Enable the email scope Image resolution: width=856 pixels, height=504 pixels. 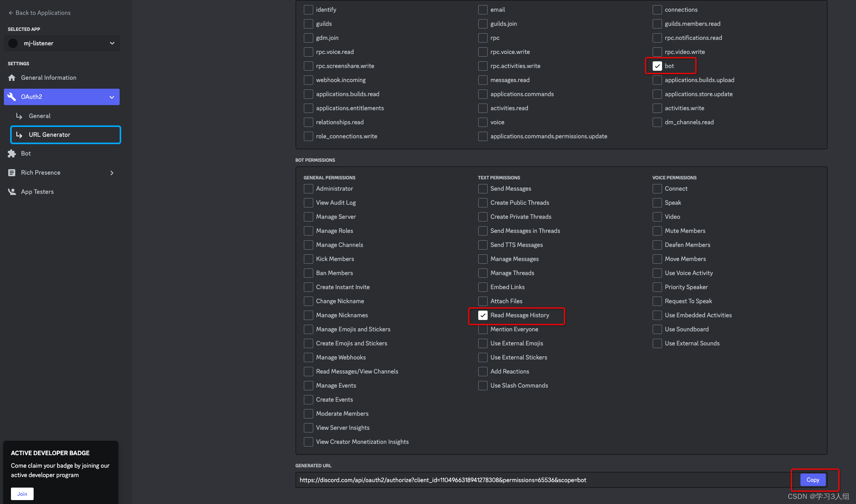click(483, 10)
